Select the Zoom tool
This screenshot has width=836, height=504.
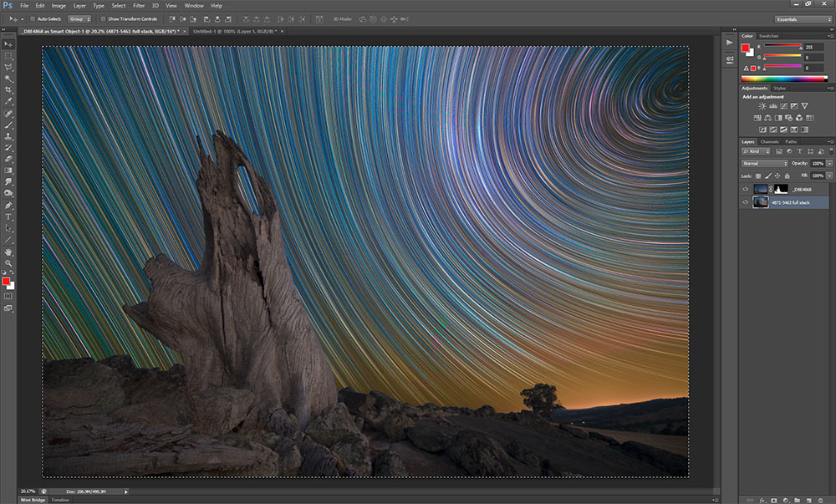click(8, 263)
